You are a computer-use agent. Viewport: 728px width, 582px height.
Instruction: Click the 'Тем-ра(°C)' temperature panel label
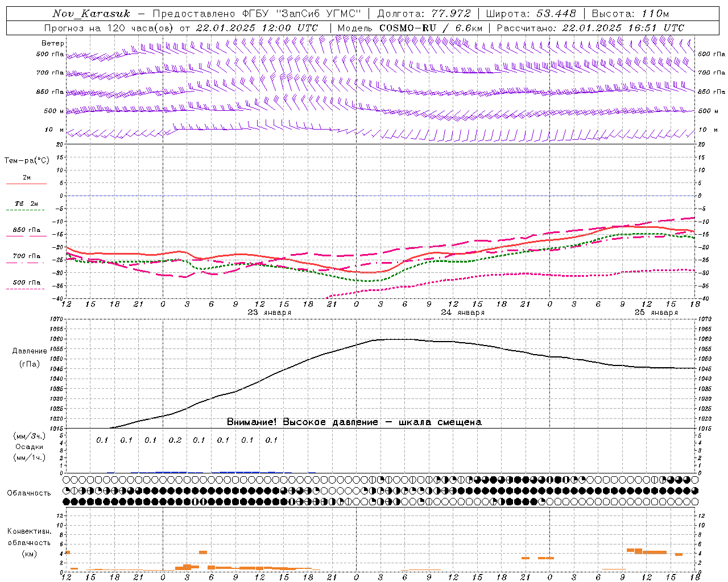coord(27,161)
